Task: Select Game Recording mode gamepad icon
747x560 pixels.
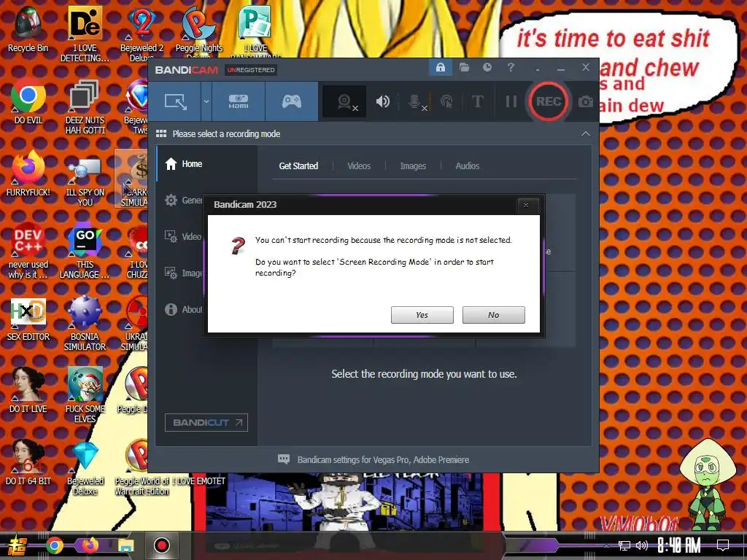Action: click(292, 101)
